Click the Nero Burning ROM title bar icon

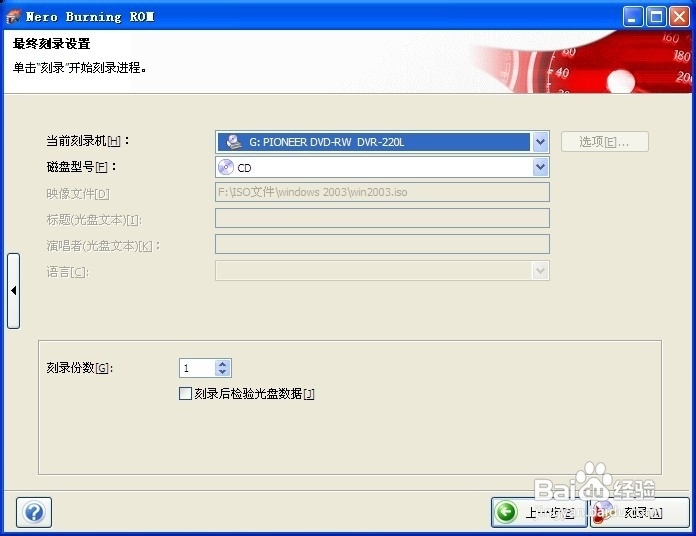pyautogui.click(x=13, y=17)
